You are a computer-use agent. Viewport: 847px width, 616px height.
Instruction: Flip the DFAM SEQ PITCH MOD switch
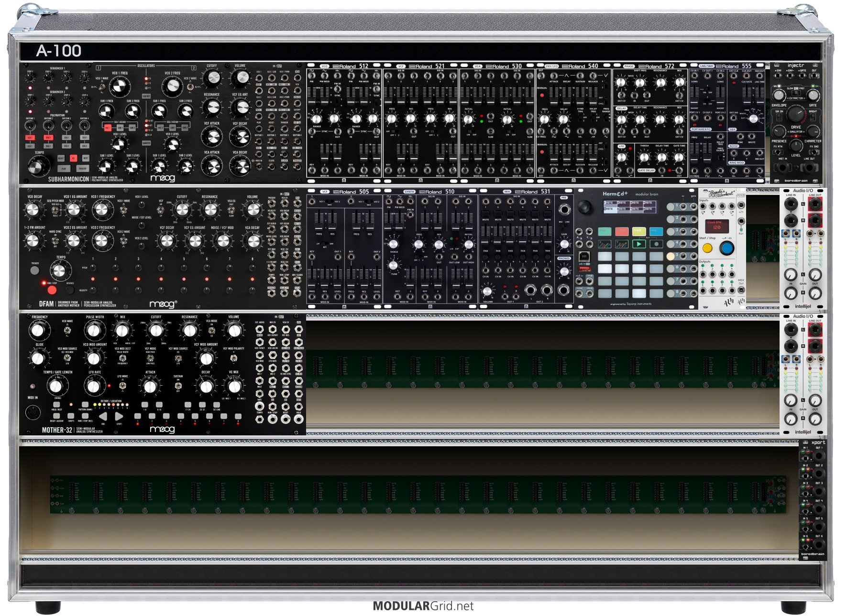(x=55, y=211)
